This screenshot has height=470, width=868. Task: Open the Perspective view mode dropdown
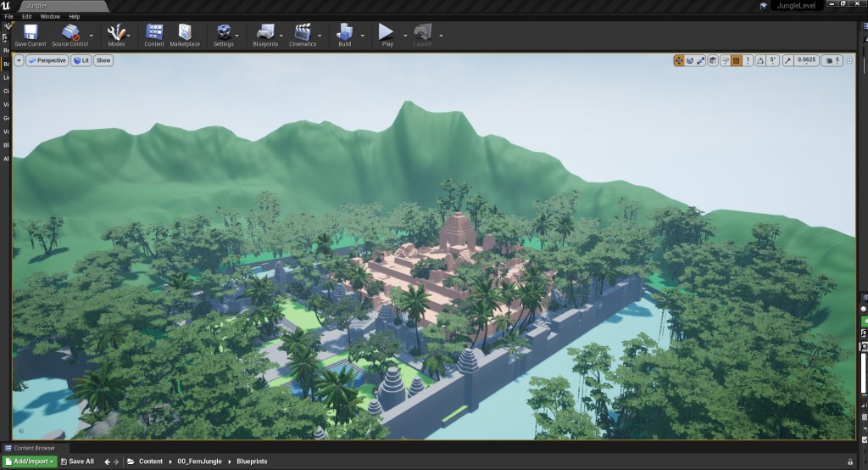tap(47, 60)
